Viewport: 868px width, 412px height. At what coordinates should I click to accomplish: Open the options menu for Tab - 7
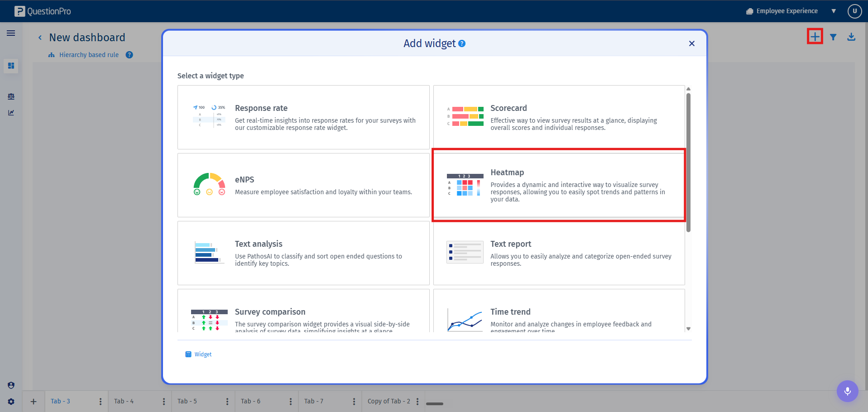pos(354,402)
